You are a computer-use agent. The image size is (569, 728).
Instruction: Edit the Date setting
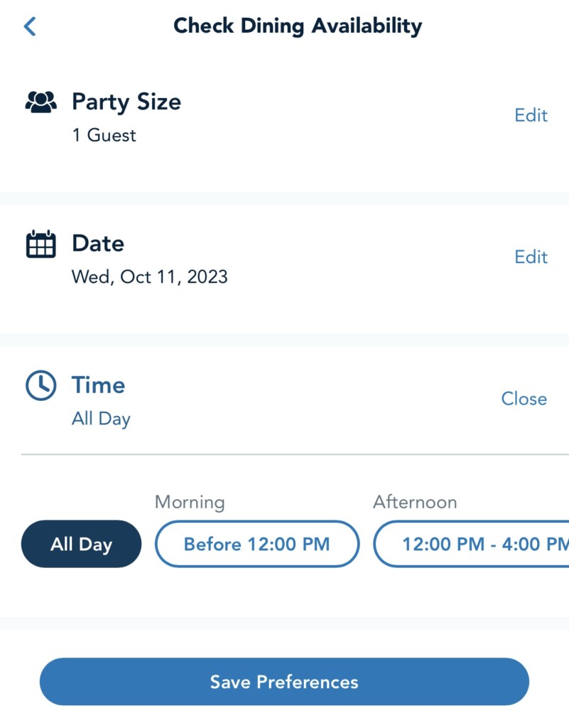(x=531, y=257)
